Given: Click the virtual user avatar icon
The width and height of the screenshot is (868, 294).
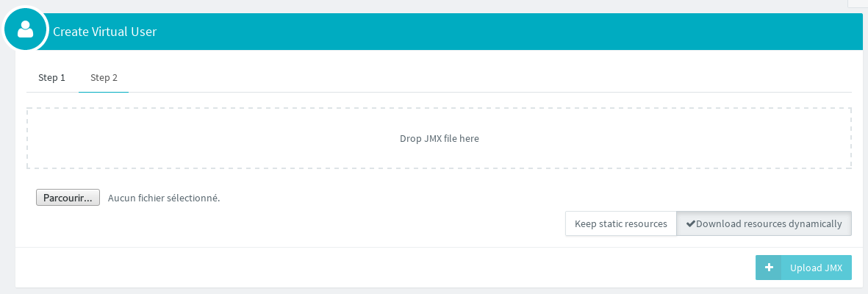Looking at the screenshot, I should [x=26, y=29].
